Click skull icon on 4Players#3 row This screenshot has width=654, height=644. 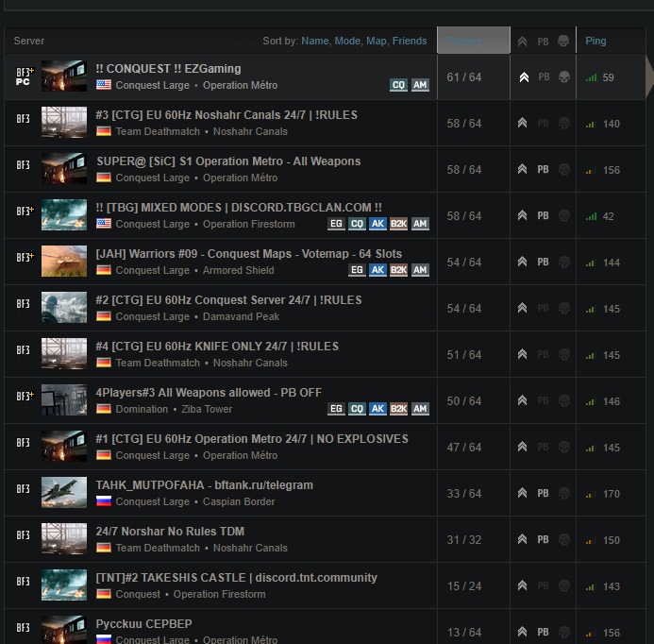click(564, 400)
